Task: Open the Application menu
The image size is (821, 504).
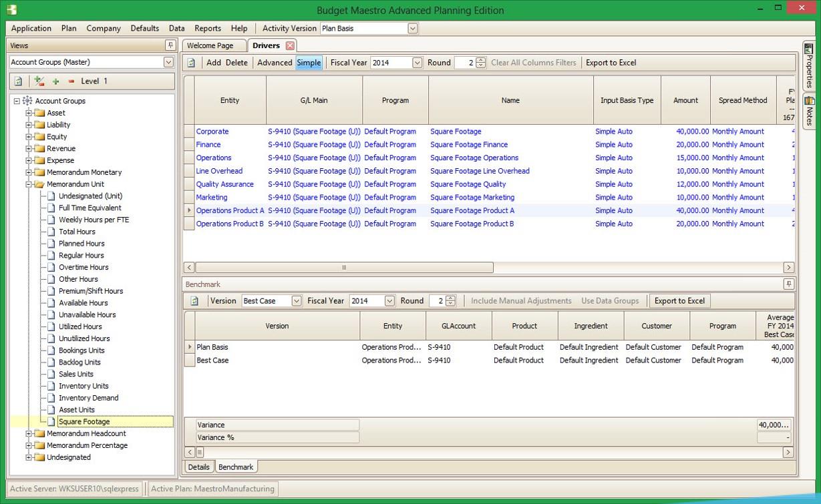Action: 31,28
